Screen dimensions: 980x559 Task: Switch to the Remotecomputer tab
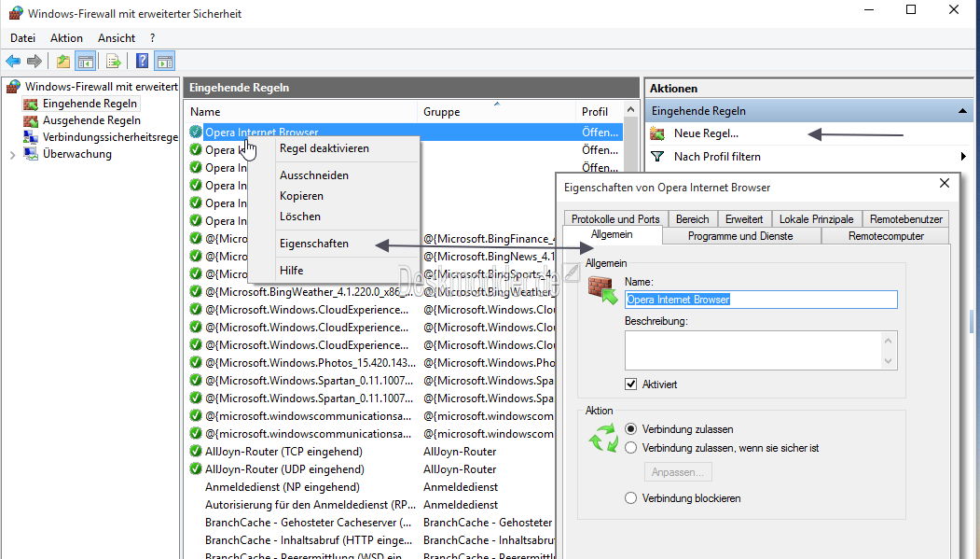886,236
